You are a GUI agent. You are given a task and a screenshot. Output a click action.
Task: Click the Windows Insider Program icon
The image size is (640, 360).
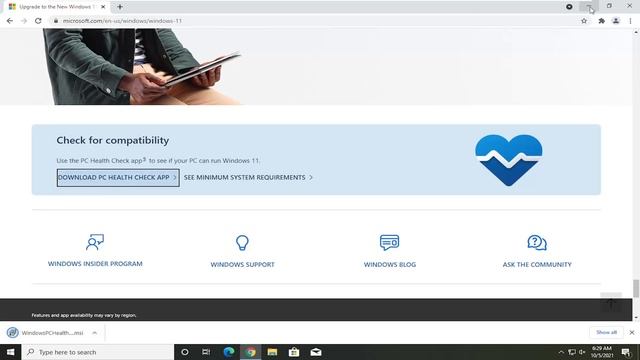(x=95, y=242)
